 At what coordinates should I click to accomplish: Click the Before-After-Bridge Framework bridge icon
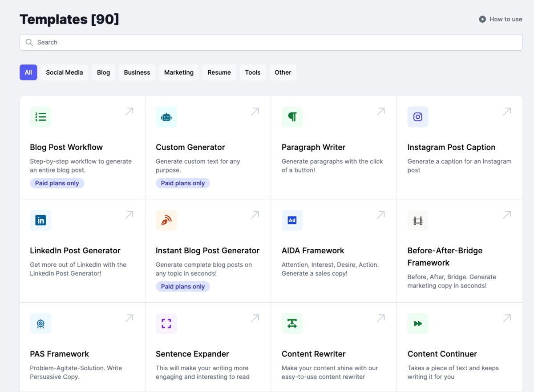(x=417, y=220)
